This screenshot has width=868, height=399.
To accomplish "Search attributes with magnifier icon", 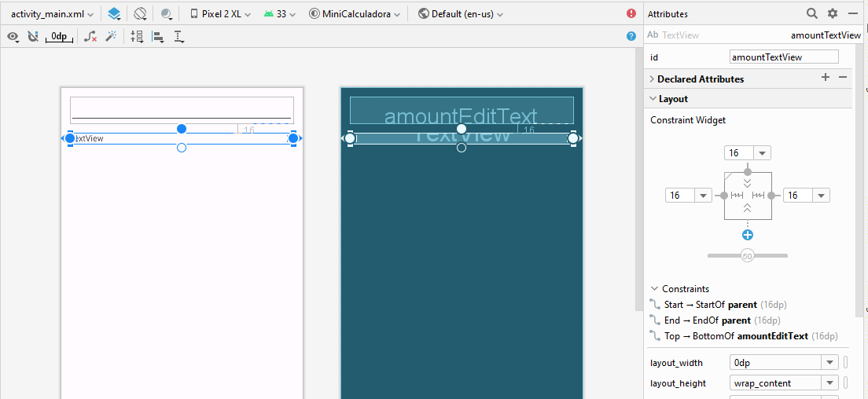I will 812,13.
